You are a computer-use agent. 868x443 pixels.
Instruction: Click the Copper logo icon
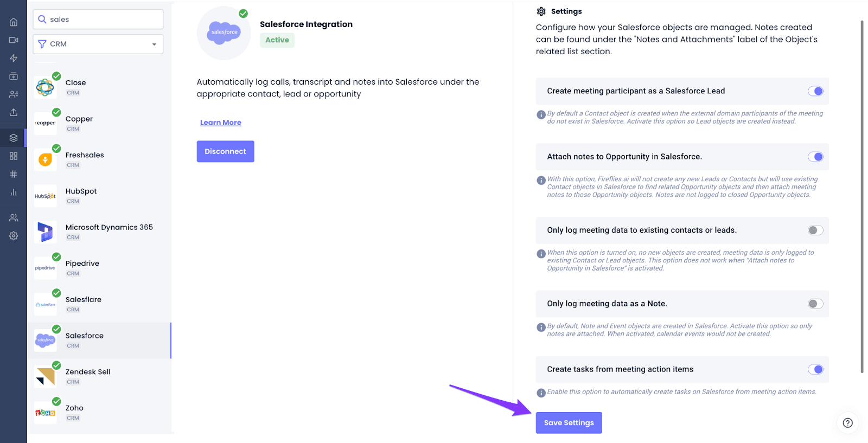(45, 123)
